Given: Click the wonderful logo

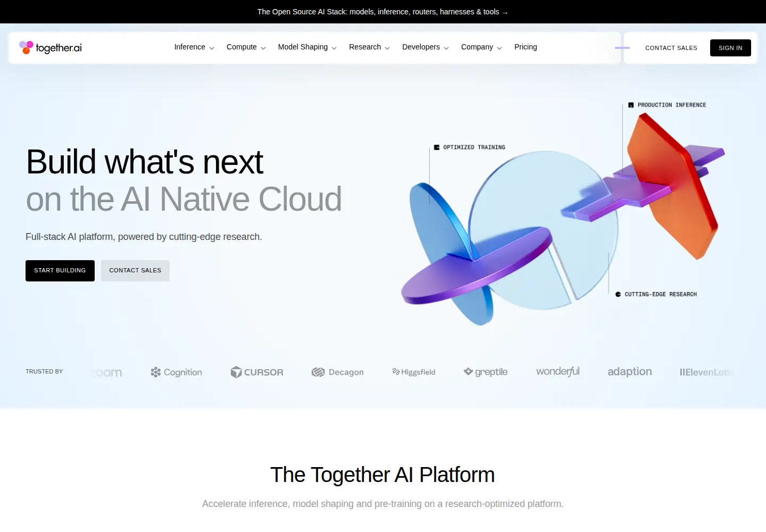Looking at the screenshot, I should [558, 371].
